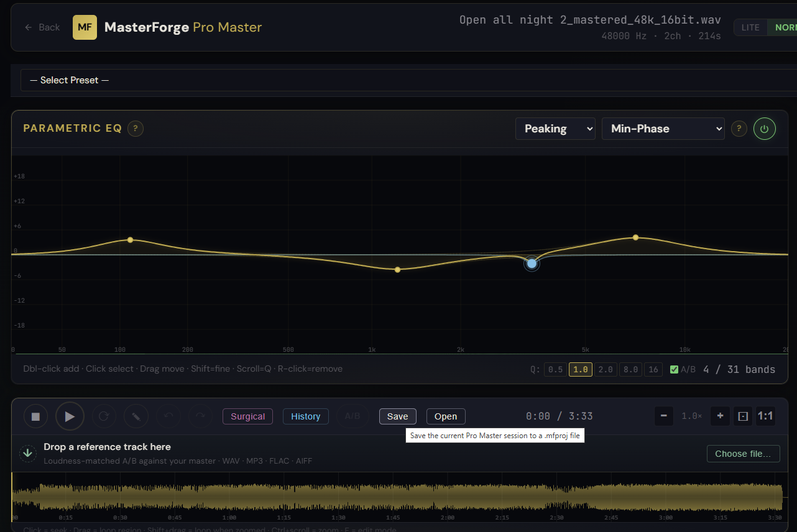Enable the pencil edit mode icon
797x532 pixels.
click(136, 416)
